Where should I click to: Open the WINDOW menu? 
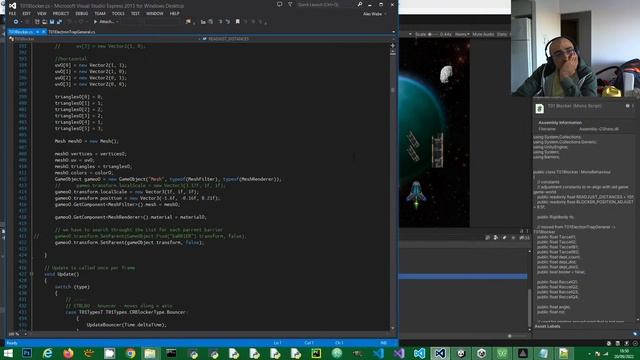point(155,13)
